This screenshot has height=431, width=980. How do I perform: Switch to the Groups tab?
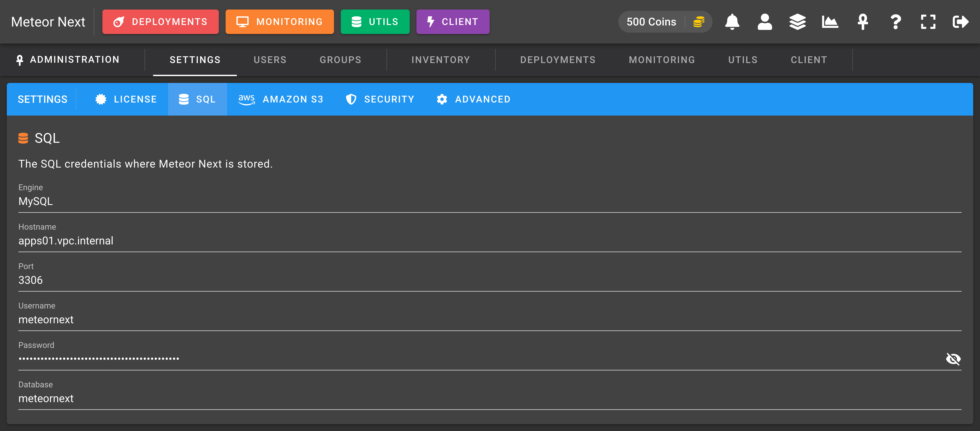point(340,60)
